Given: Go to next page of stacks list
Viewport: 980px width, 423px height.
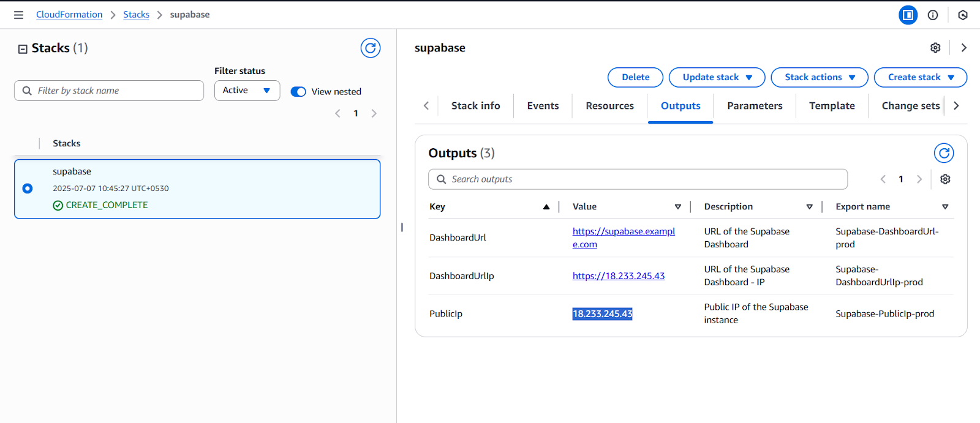Looking at the screenshot, I should (x=374, y=113).
